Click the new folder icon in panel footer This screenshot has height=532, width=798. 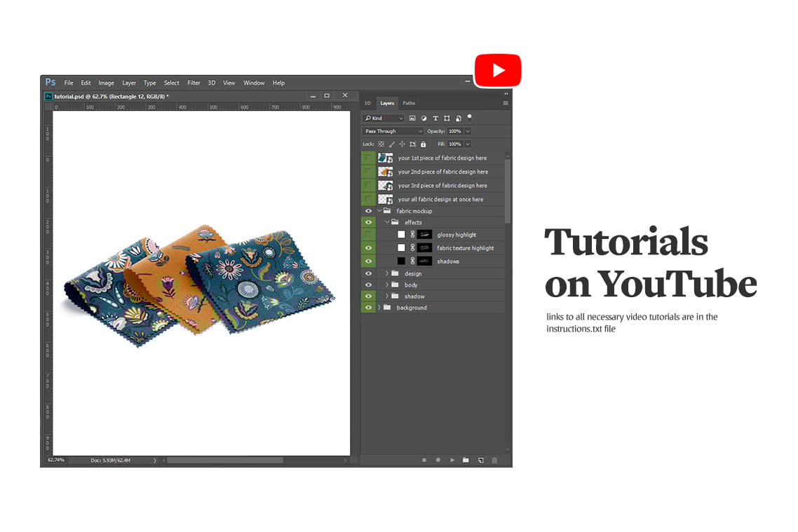(466, 460)
